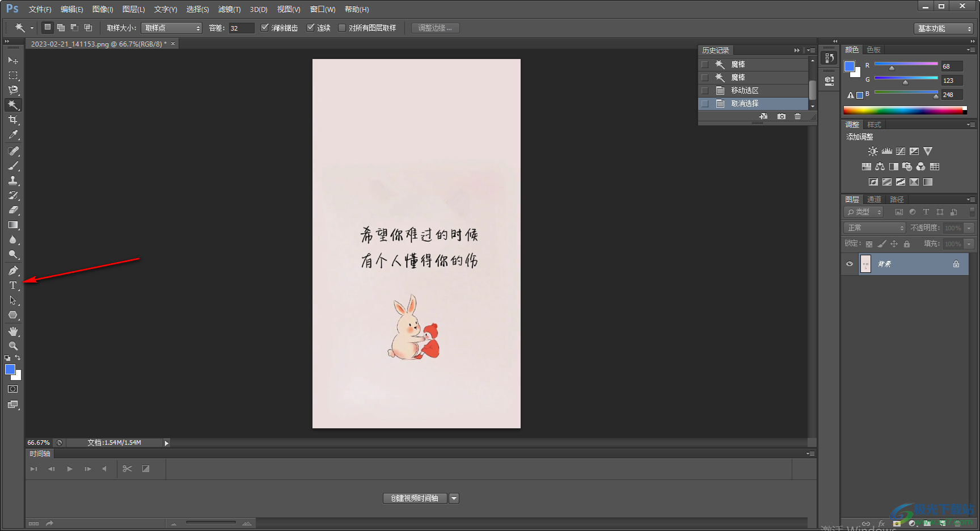Switch to the 色板 tab
Screen dimensions: 980x531
click(873, 49)
